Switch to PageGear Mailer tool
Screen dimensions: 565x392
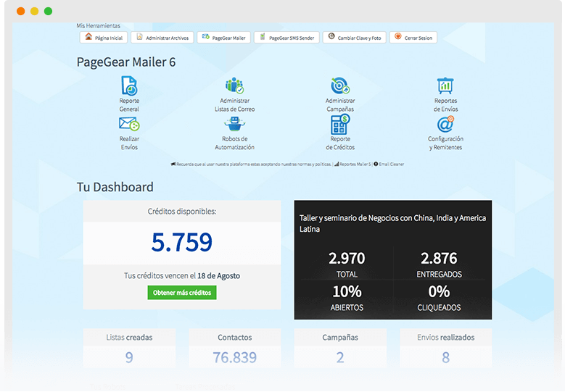[x=223, y=37]
